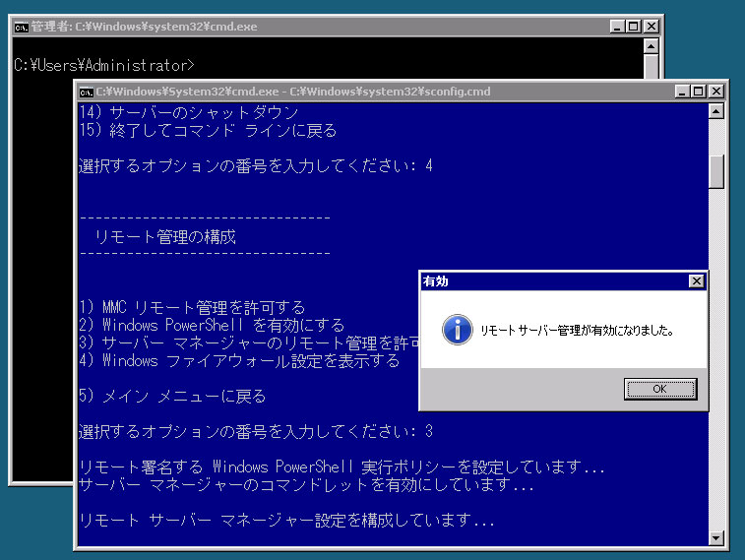Click the C:¥Users¥Administrator> prompt
The image size is (745, 560).
104,65
